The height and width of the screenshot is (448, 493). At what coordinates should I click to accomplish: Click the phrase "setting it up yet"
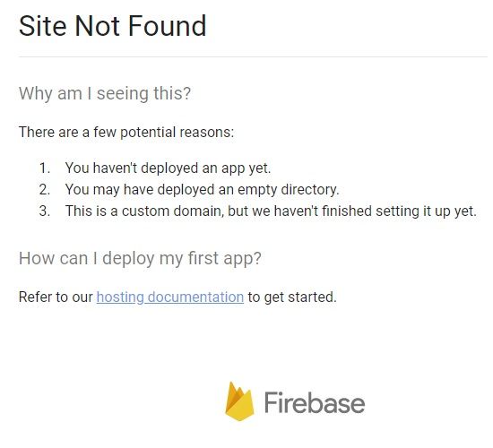tap(427, 211)
